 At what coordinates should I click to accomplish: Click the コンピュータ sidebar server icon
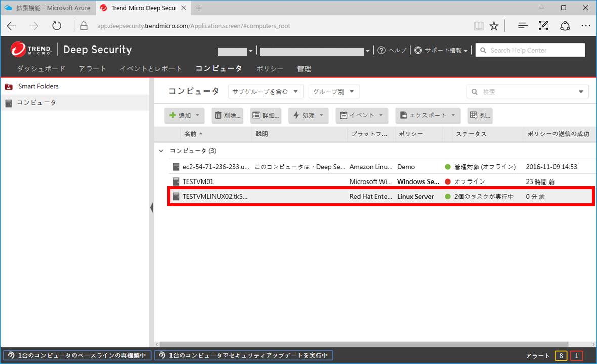click(9, 103)
